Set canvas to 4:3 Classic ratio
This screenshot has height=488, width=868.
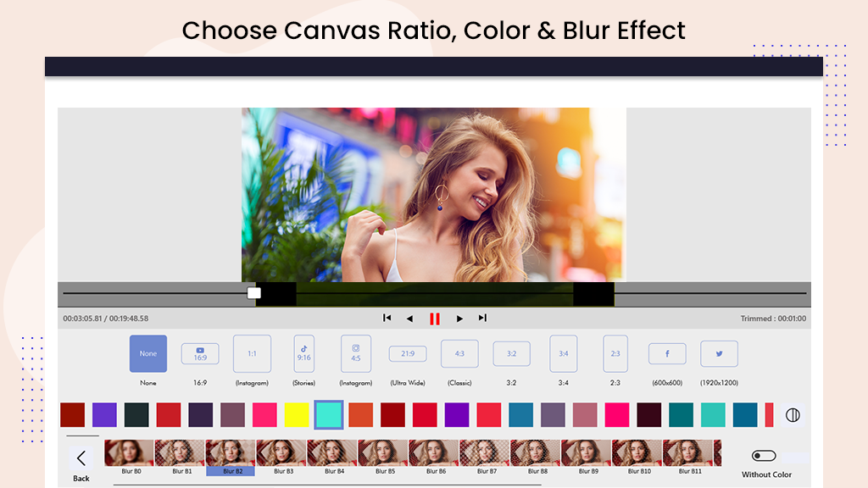[459, 353]
